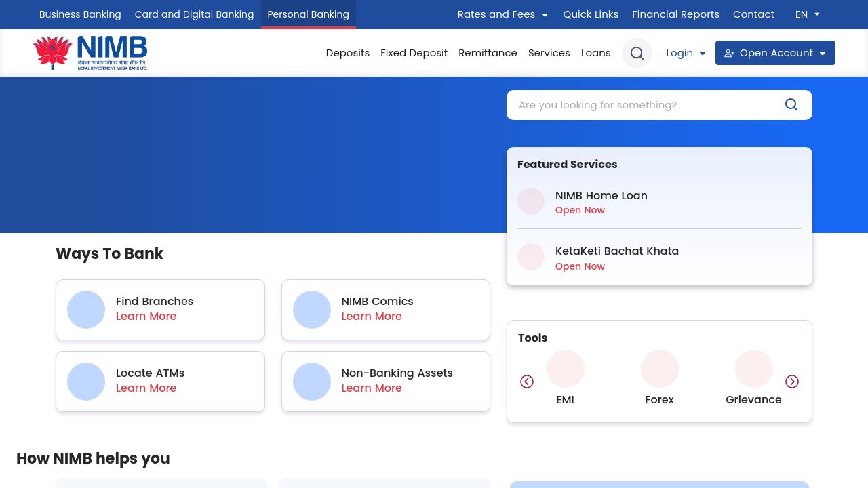
Task: Switch to Card and Digital Banking tab
Action: tap(194, 14)
